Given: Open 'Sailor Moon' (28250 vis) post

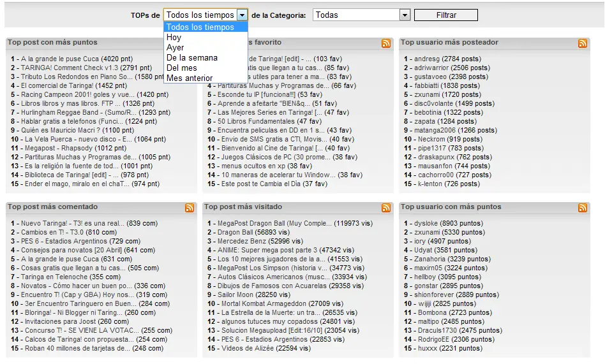Looking at the screenshot, I should point(235,295).
